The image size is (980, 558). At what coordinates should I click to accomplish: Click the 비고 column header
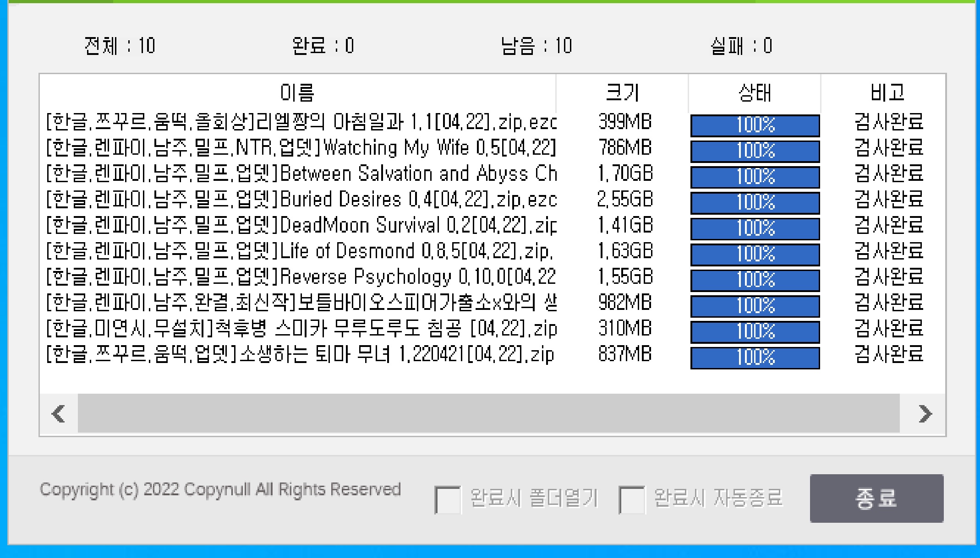(x=887, y=93)
